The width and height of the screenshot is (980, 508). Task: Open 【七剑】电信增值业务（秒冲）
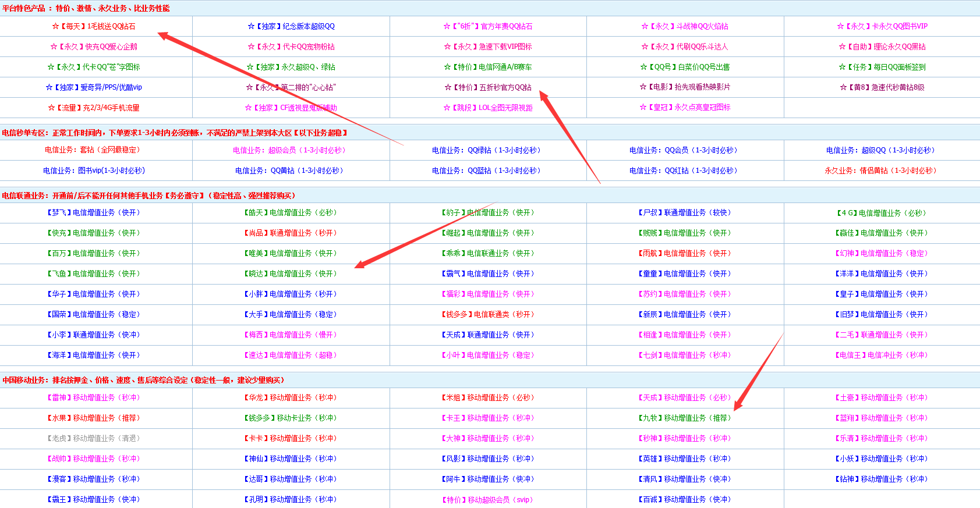pyautogui.click(x=685, y=355)
